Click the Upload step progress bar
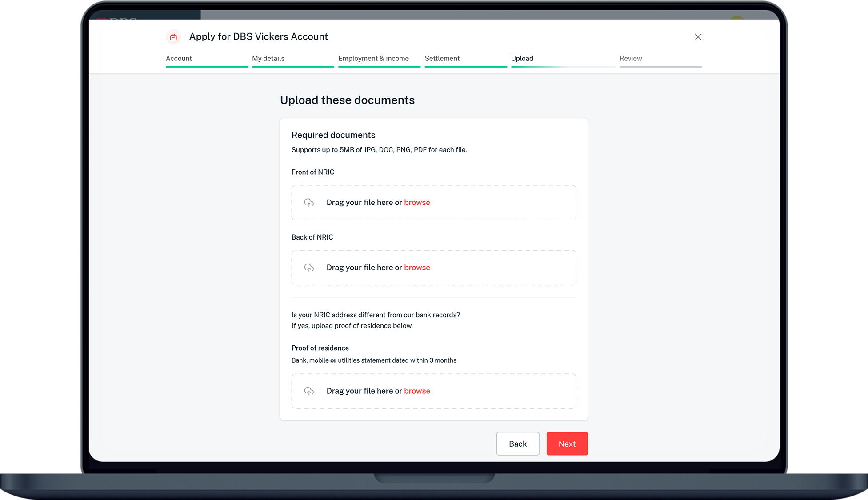 pyautogui.click(x=563, y=67)
